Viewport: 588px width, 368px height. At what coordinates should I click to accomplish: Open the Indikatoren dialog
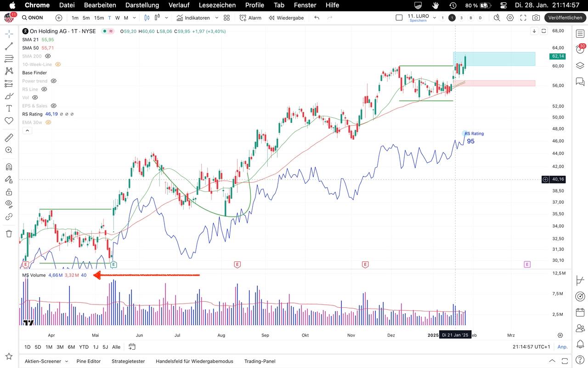(193, 18)
